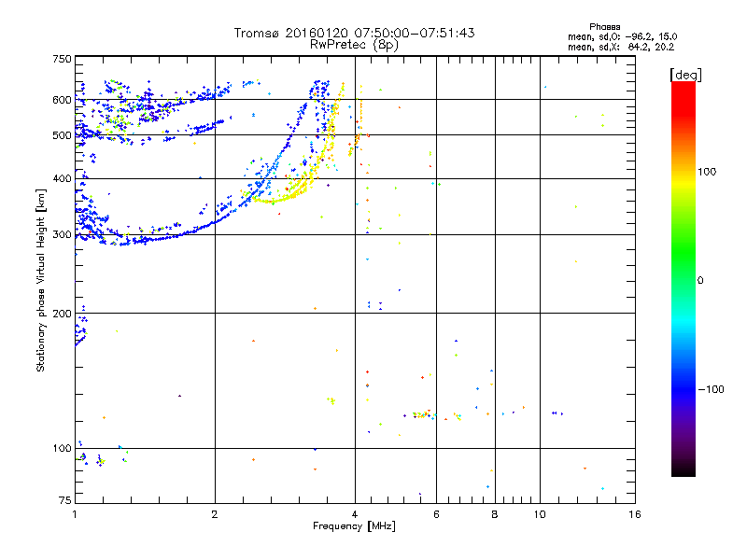Click the Frequency [MHz] axis label
747x560 pixels.
pyautogui.click(x=354, y=526)
